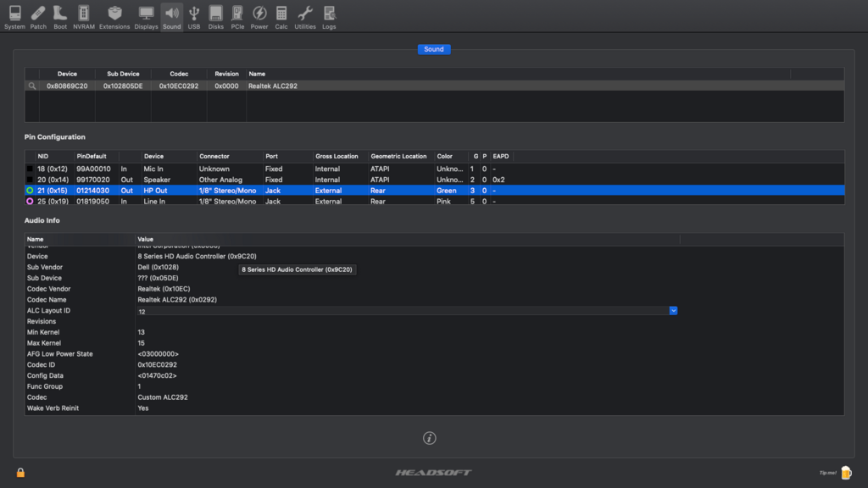Open the Extensions section
This screenshot has height=488, width=868.
pyautogui.click(x=114, y=16)
